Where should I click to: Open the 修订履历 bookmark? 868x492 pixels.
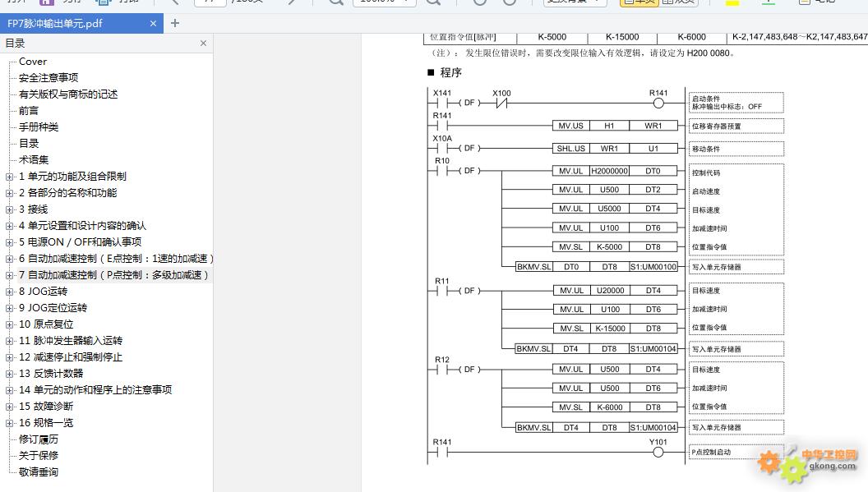[38, 439]
